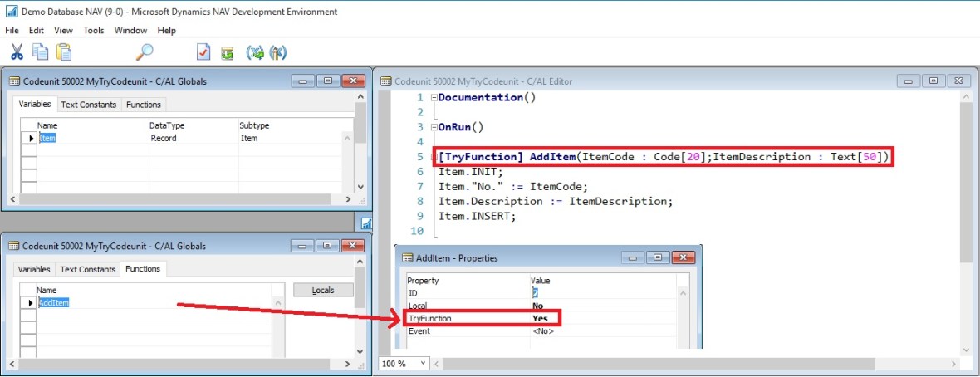Screen dimensions: 980x377
Task: Click the green arrow database toolbar icon
Action: 227,53
